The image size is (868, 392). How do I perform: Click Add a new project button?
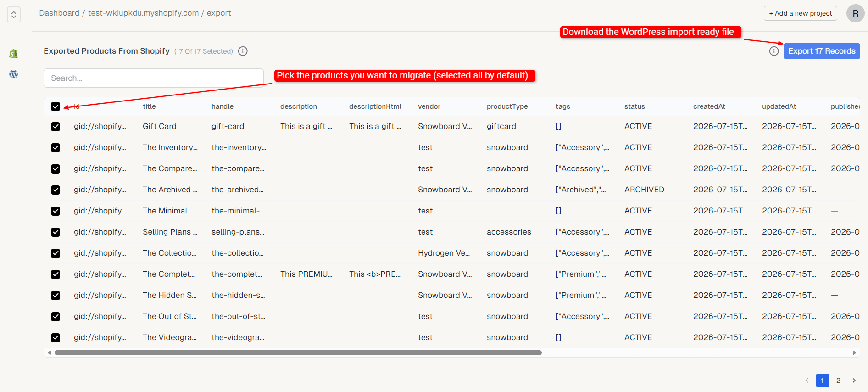[800, 13]
